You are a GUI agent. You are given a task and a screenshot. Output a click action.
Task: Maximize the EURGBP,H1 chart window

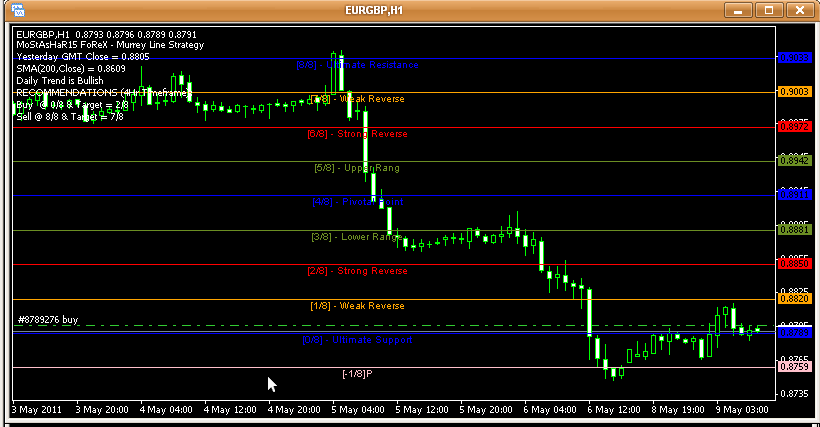pos(770,10)
